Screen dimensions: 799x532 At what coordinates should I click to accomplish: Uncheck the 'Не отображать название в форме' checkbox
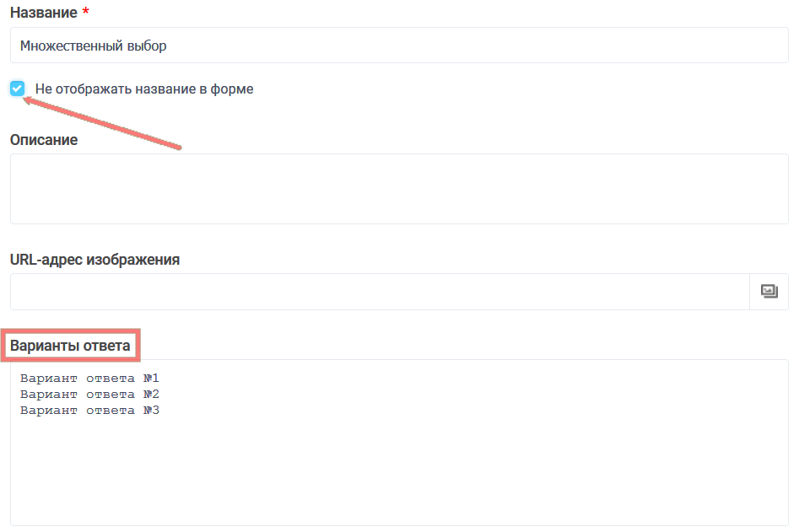pyautogui.click(x=18, y=89)
